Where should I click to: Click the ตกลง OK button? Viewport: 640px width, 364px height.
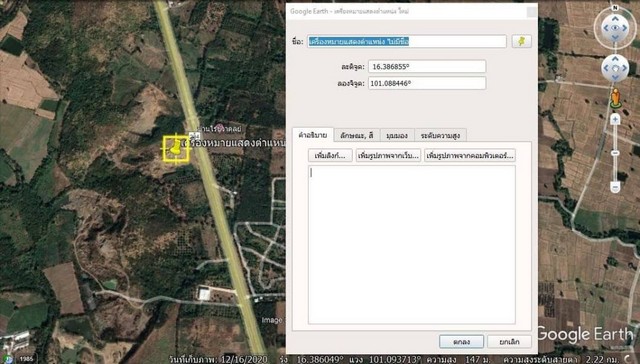click(461, 342)
